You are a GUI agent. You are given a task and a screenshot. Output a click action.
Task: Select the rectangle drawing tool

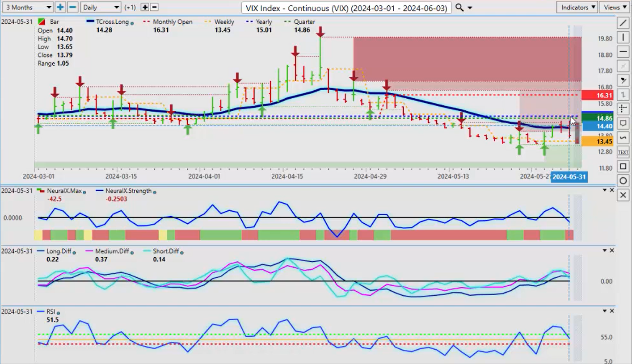[x=623, y=167]
